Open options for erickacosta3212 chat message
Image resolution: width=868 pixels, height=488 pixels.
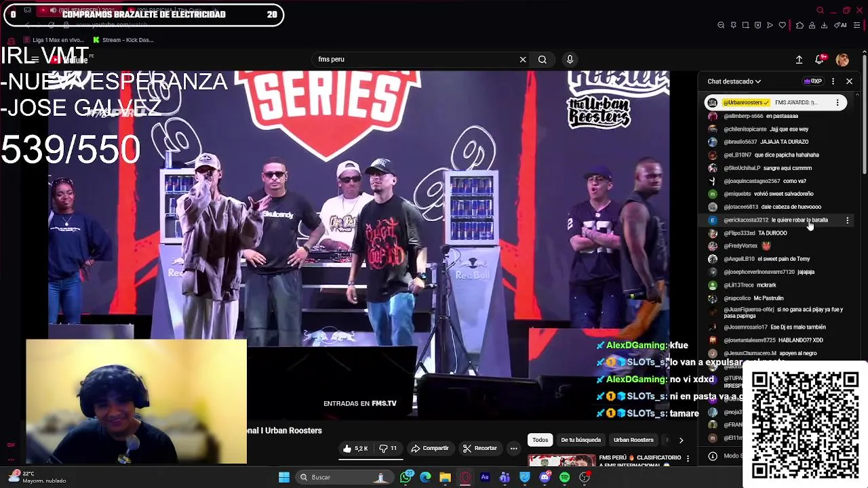click(x=847, y=220)
